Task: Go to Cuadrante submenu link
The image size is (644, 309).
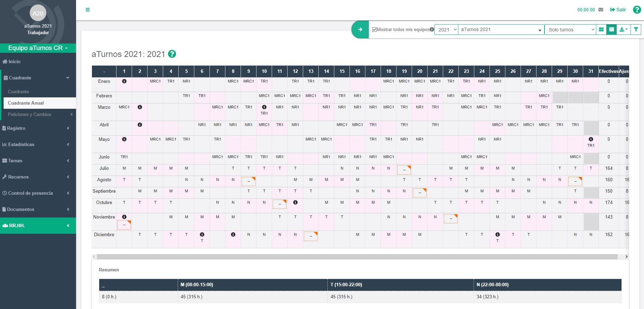Action: [18, 91]
